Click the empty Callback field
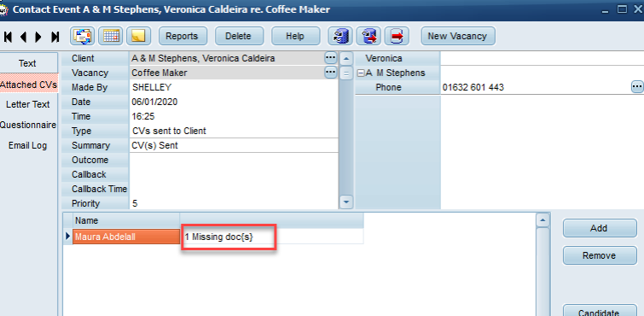 (x=234, y=174)
